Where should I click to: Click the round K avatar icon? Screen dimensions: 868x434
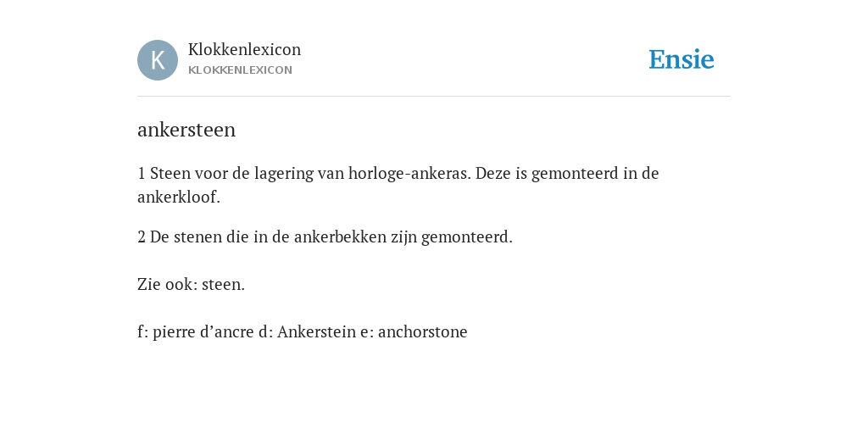point(158,60)
